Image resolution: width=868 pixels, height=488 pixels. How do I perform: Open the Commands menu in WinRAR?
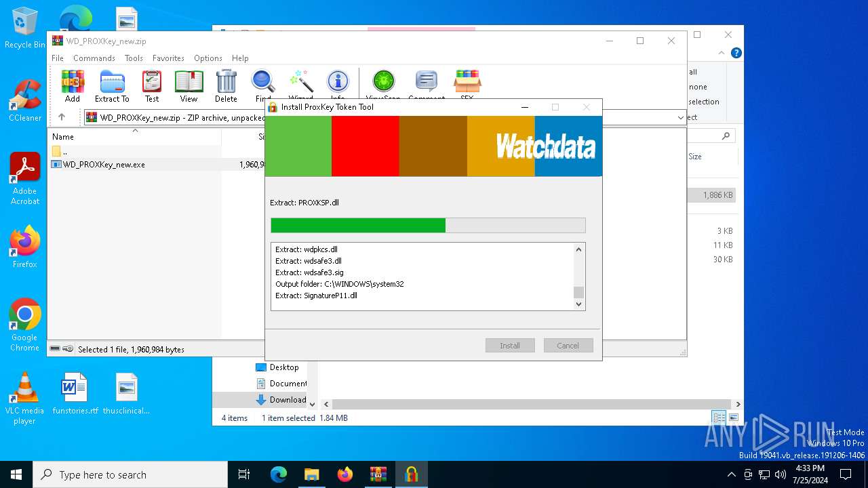coord(94,58)
